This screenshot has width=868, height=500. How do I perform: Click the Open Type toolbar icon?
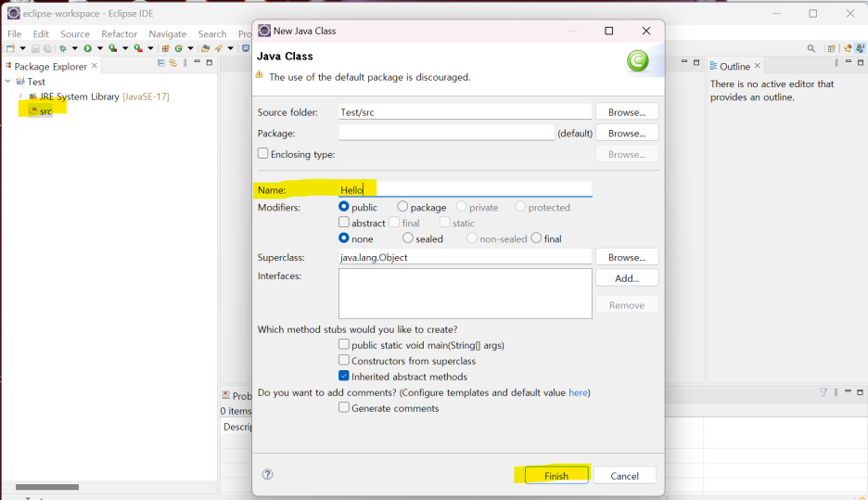(x=205, y=48)
